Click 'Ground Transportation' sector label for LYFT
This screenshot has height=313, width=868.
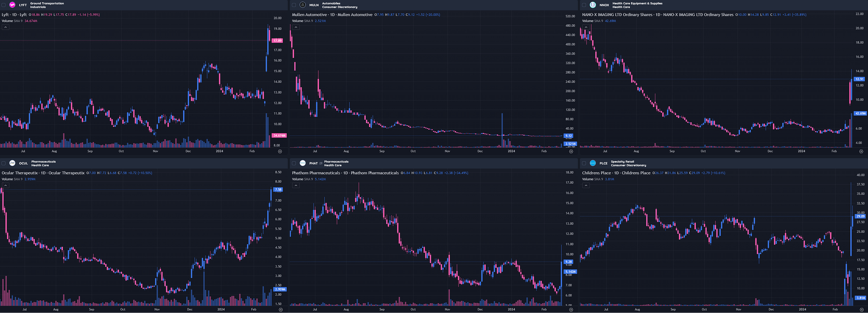tap(47, 3)
